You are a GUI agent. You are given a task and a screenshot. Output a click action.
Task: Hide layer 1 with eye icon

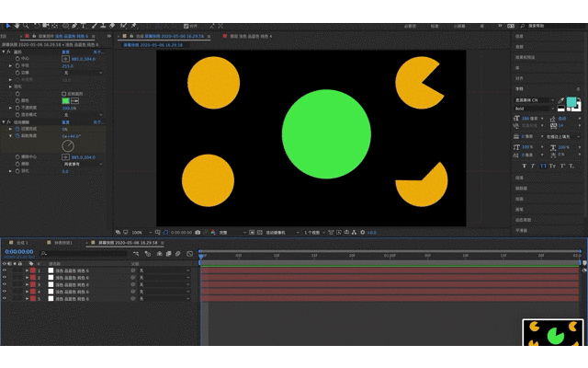[x=5, y=270]
